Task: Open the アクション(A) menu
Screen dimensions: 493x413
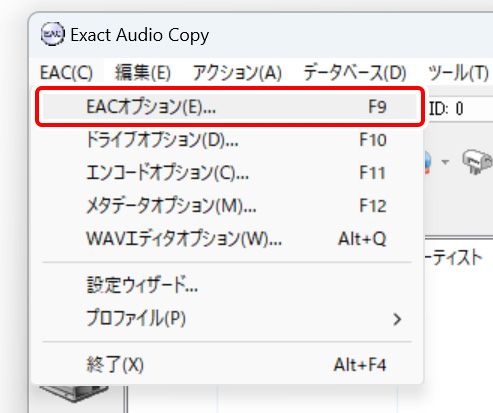Action: coord(237,72)
